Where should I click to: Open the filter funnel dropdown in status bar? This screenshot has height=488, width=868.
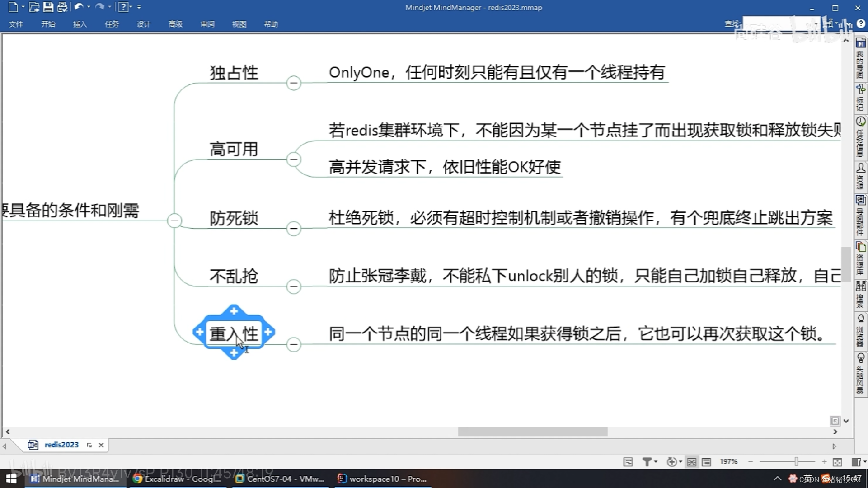[x=649, y=462]
